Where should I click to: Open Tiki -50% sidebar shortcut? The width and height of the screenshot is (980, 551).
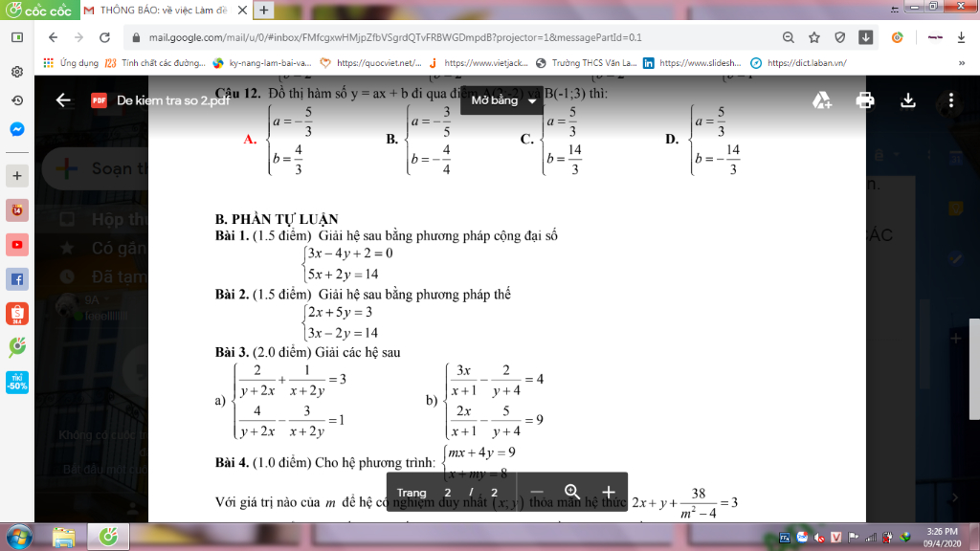(x=17, y=383)
